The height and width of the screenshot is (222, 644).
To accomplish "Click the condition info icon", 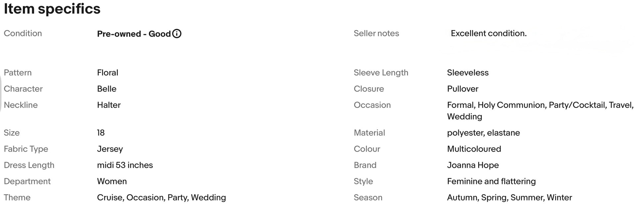I will [177, 34].
